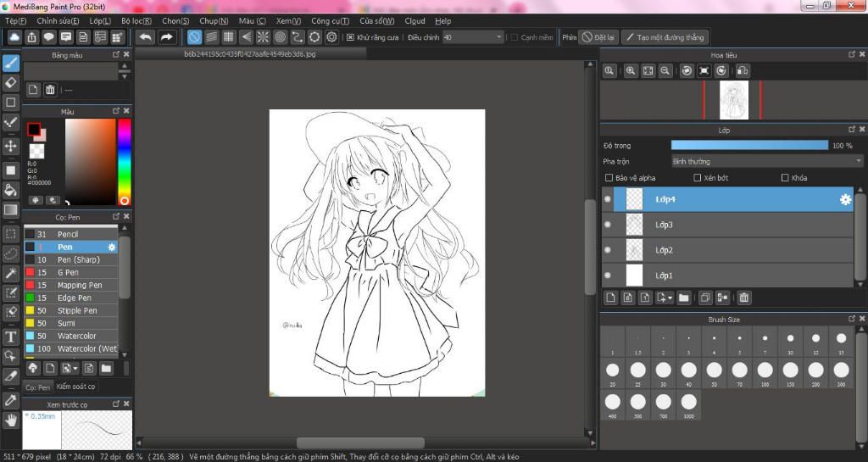Undock the Bảng màu panel
The image size is (868, 462).
click(x=115, y=55)
